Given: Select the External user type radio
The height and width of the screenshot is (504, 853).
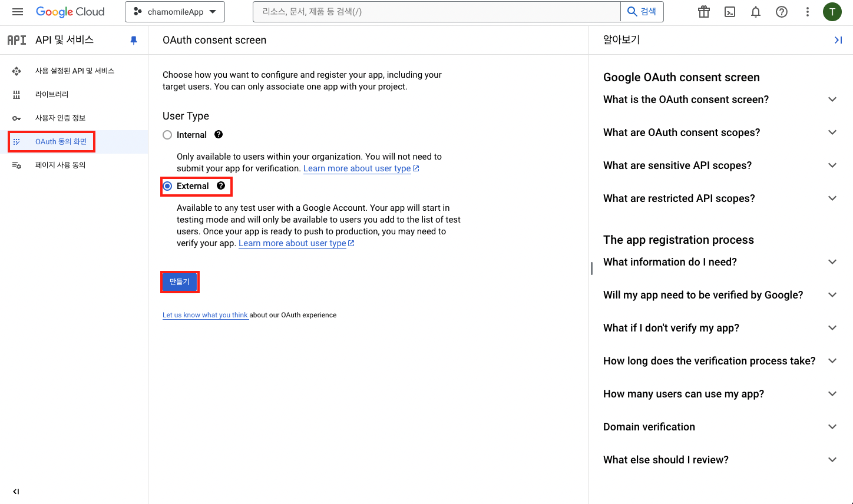Looking at the screenshot, I should (167, 186).
